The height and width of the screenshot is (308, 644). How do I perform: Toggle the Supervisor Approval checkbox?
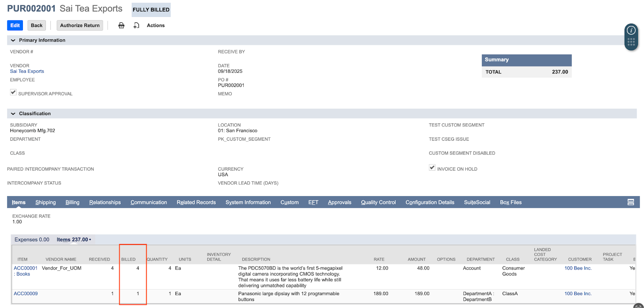pos(13,92)
